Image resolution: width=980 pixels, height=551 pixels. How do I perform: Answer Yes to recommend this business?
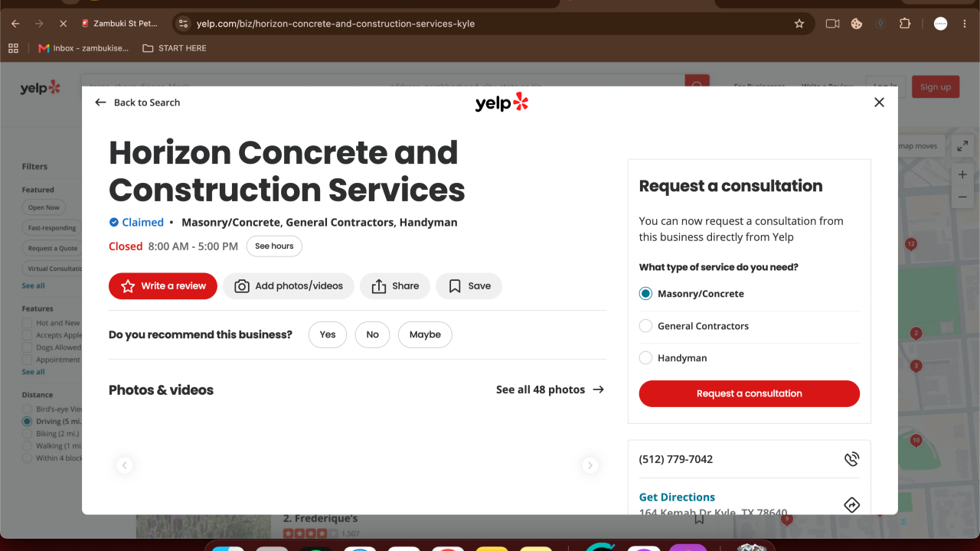tap(328, 334)
